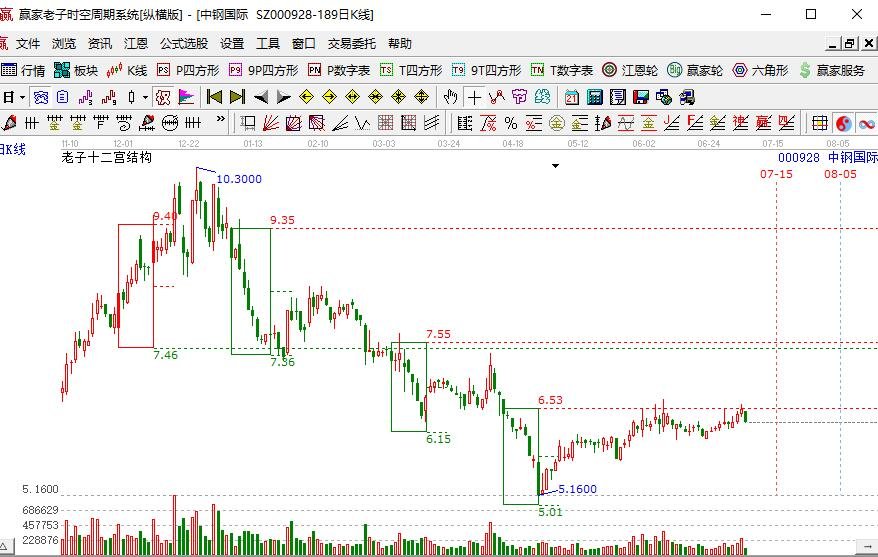
Task: Select the sine wave cycle icon
Action: 625,122
